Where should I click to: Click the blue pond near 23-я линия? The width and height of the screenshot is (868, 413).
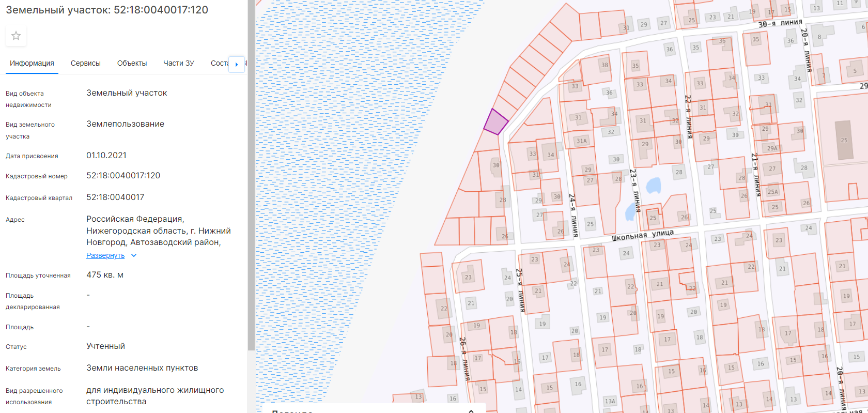click(x=654, y=185)
